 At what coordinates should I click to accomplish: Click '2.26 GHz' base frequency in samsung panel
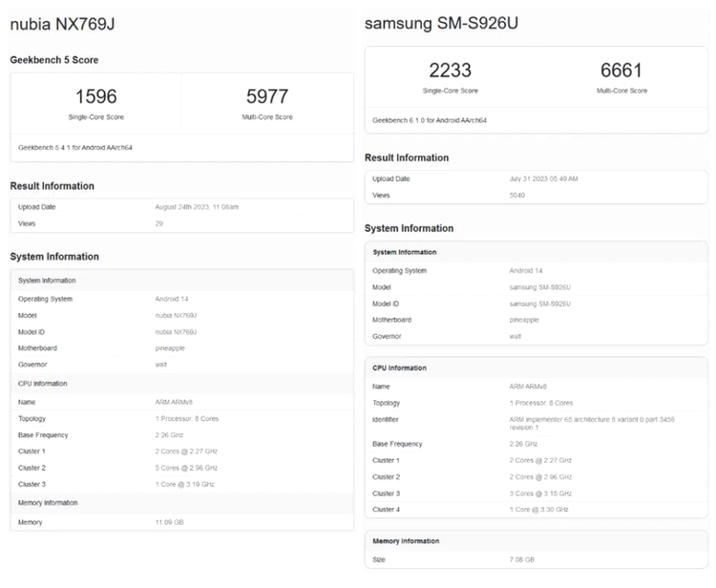pyautogui.click(x=523, y=443)
